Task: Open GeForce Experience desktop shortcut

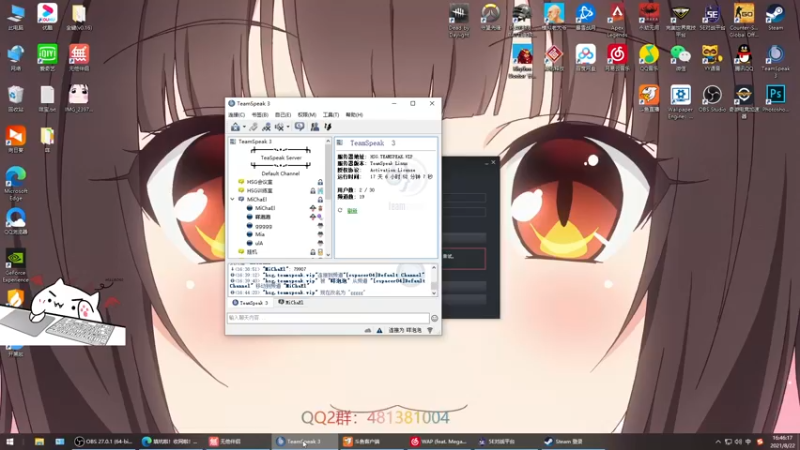Action: coord(16,265)
